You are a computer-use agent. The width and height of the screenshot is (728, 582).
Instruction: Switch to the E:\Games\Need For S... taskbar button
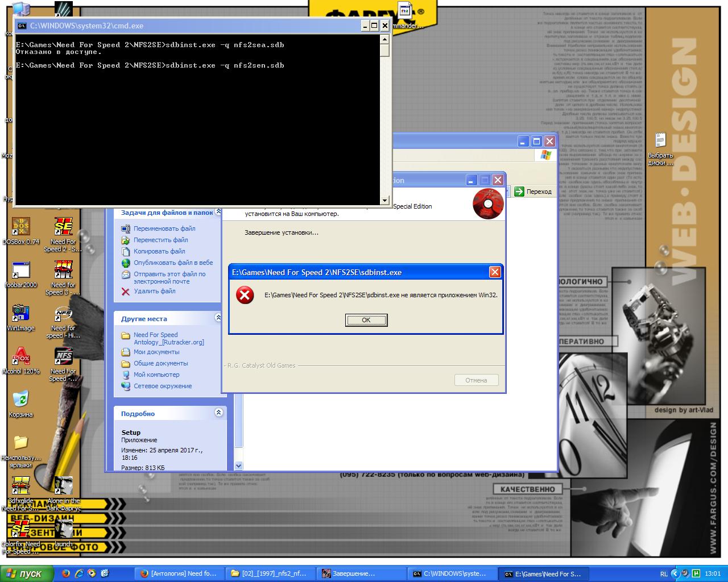[543, 573]
